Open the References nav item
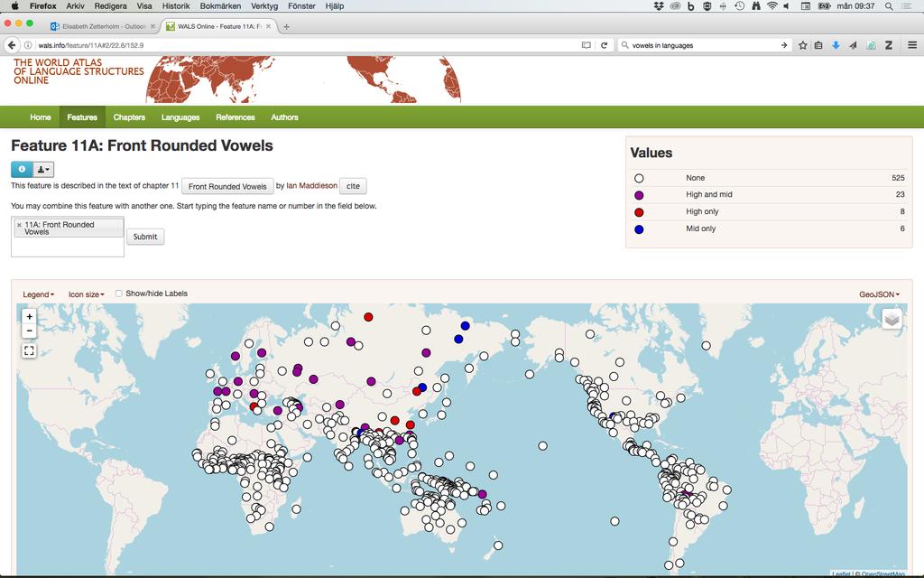 pos(236,117)
